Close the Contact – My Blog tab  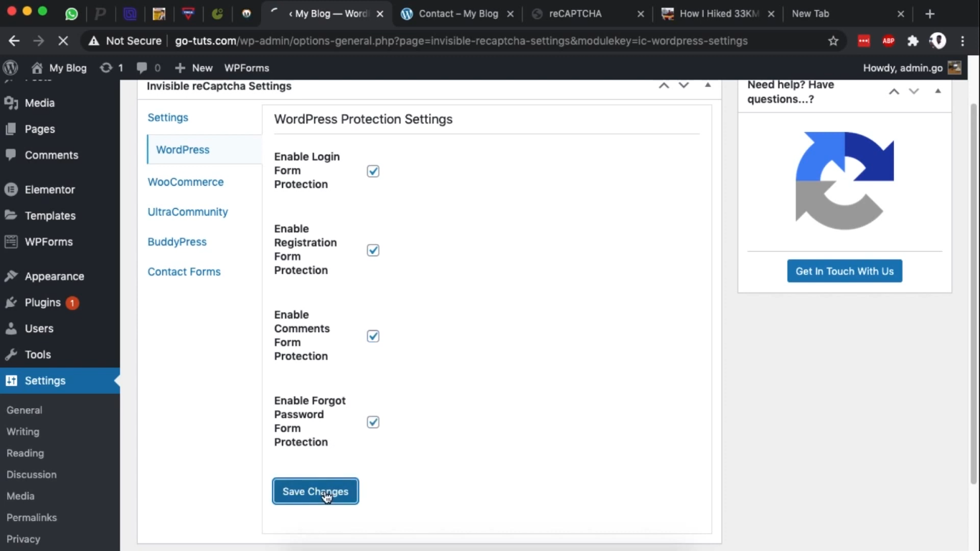[x=511, y=14]
